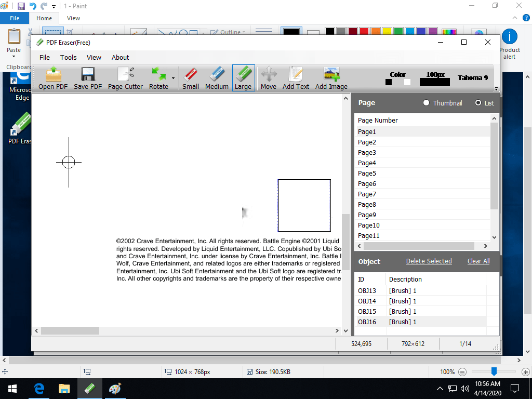Select the Page Cutter tool
The height and width of the screenshot is (399, 532).
[x=125, y=78]
